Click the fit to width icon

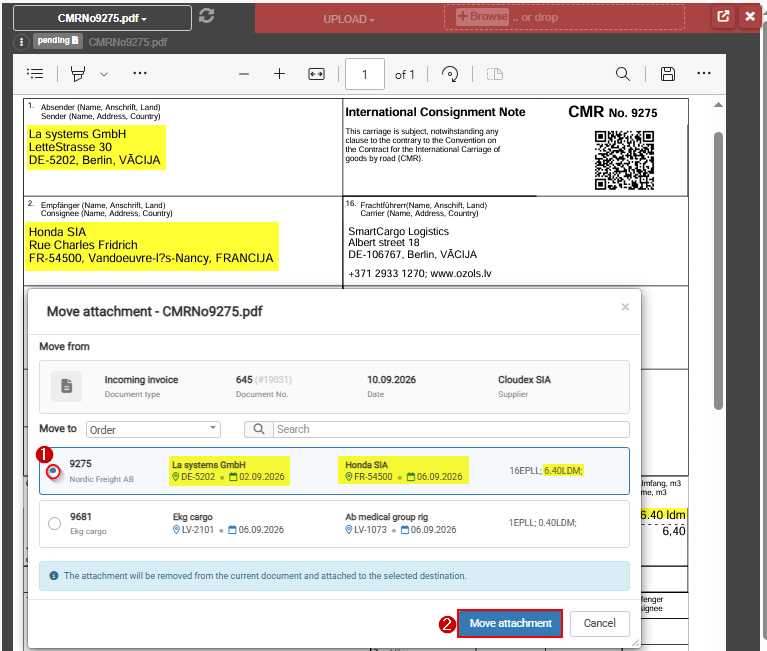point(316,74)
